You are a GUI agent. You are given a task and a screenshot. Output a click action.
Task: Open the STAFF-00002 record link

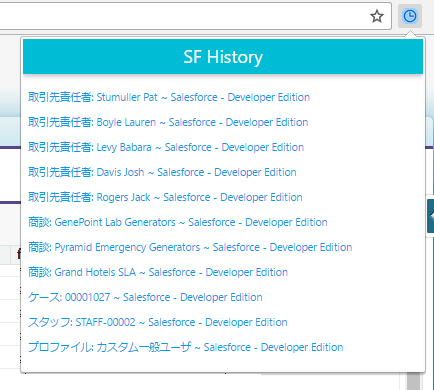click(158, 322)
